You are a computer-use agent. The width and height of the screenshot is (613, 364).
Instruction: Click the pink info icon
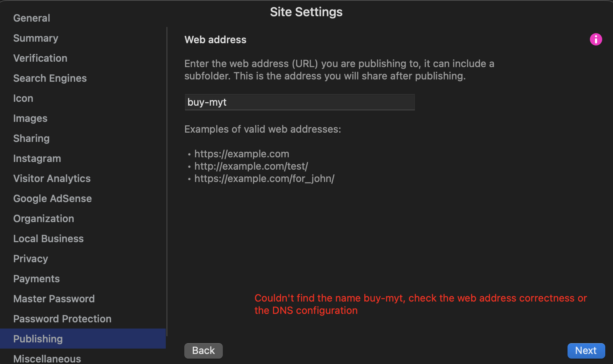[596, 39]
